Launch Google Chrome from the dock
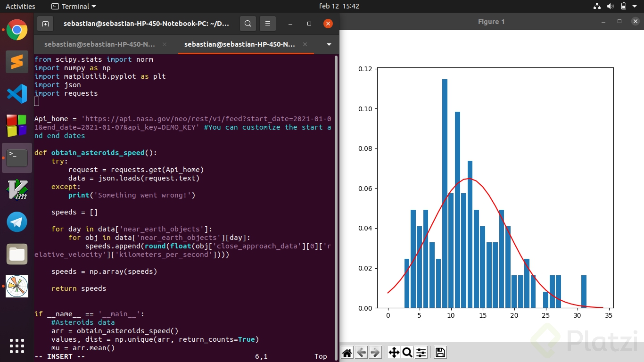Viewport: 644px width, 362px height. 17,30
